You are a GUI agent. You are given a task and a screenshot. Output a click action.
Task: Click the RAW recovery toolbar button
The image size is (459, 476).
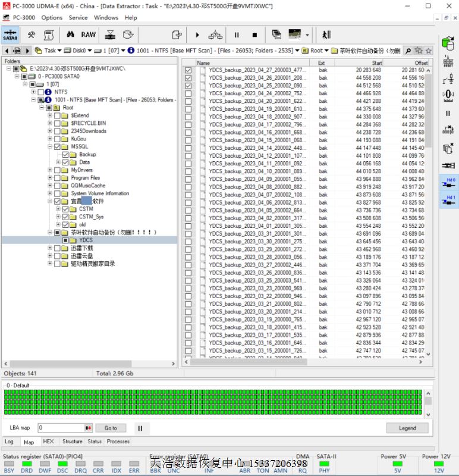click(x=89, y=35)
